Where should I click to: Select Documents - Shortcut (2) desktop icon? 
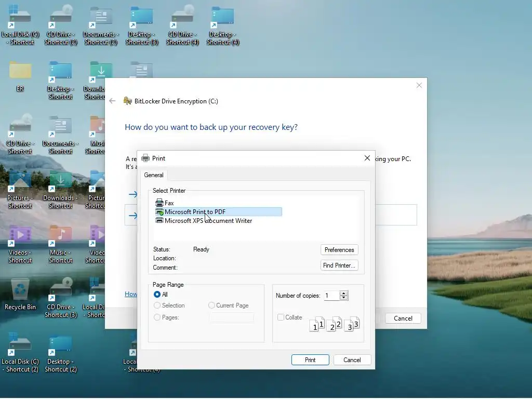tap(101, 25)
